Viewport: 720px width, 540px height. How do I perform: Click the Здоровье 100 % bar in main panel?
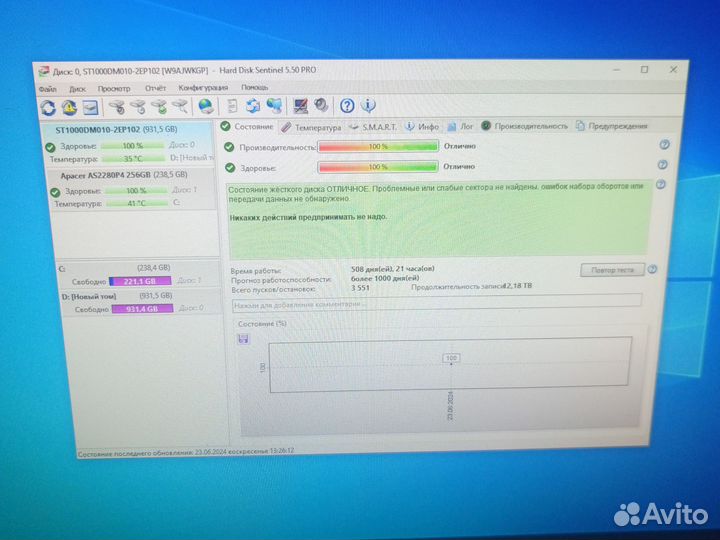[378, 167]
